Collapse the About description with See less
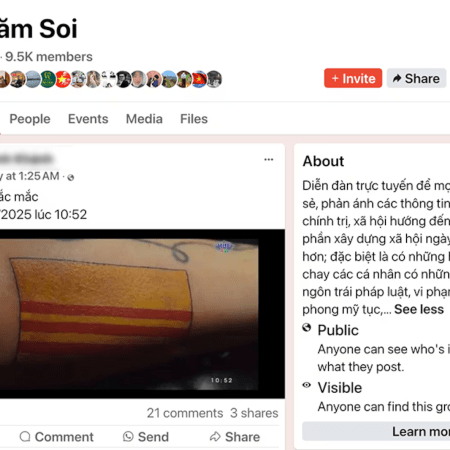The image size is (450, 450). [x=419, y=309]
